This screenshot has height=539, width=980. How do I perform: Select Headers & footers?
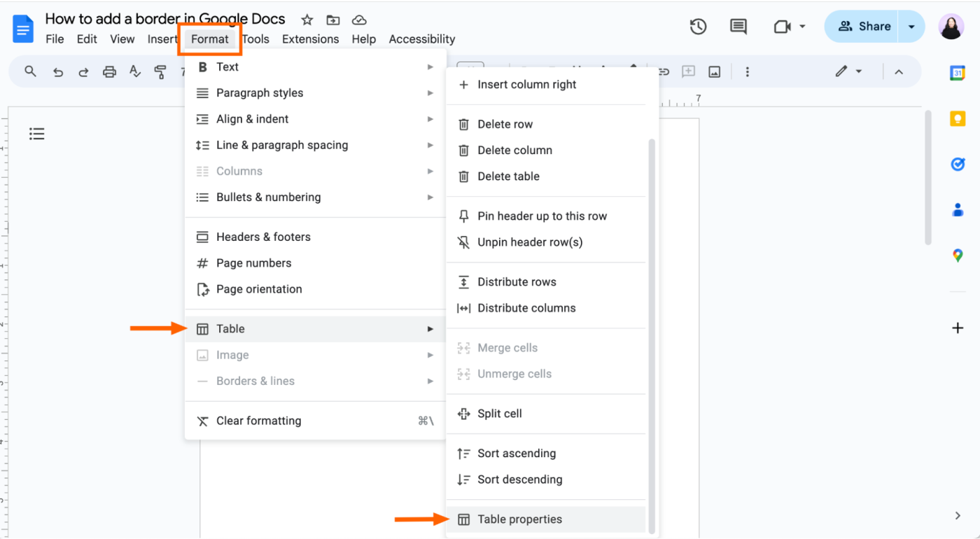(x=315, y=237)
